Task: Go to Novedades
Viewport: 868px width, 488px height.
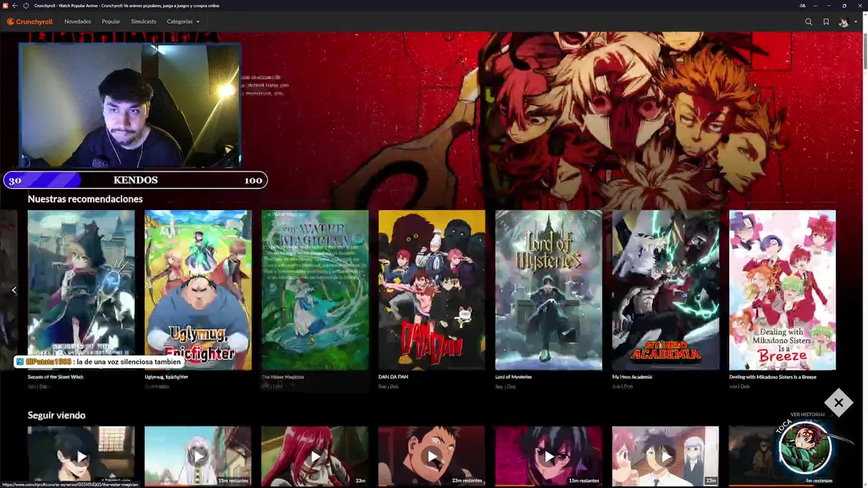Action: tap(77, 22)
